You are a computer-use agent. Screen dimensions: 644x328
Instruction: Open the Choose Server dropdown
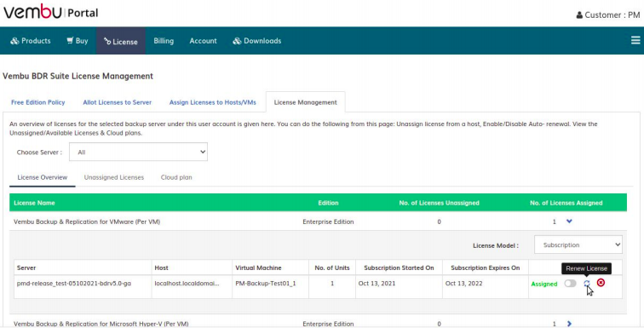138,152
